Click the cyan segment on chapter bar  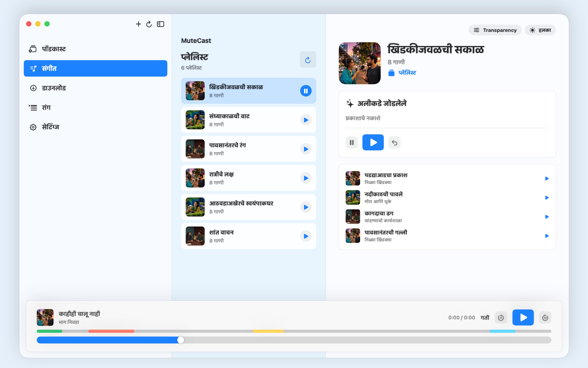click(502, 331)
